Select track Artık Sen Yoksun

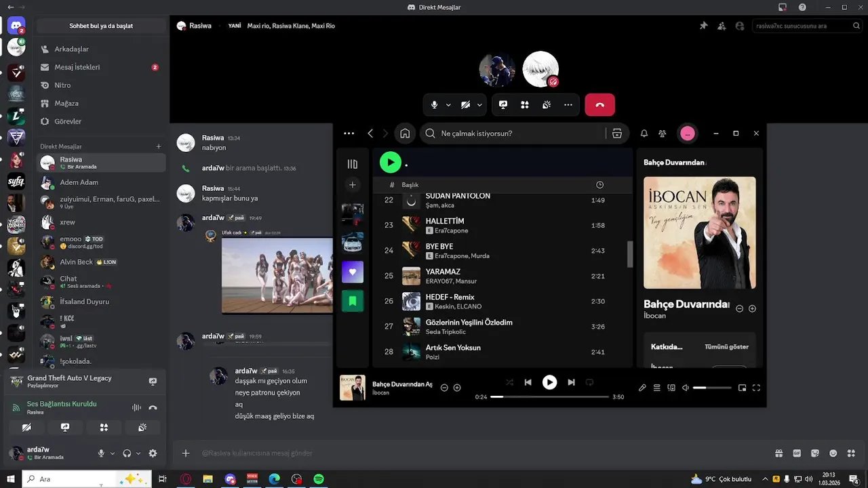pos(502,352)
